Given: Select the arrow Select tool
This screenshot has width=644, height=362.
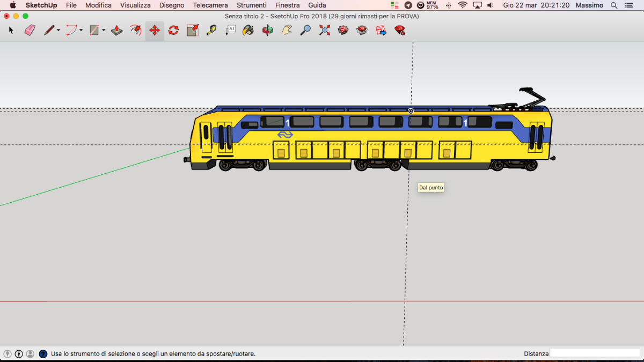Looking at the screenshot, I should pos(11,31).
